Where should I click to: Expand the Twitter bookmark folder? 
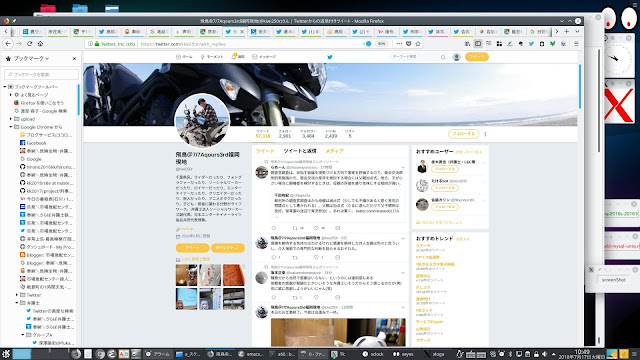pyautogui.click(x=17, y=295)
